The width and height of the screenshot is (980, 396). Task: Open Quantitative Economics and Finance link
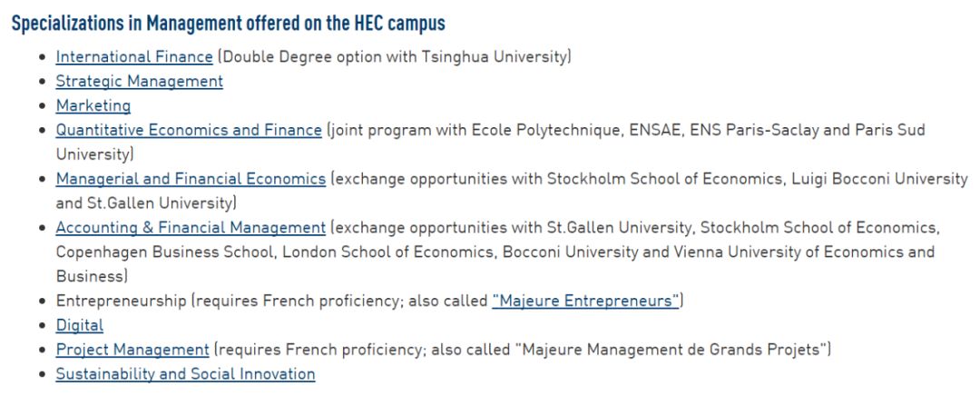coord(189,130)
